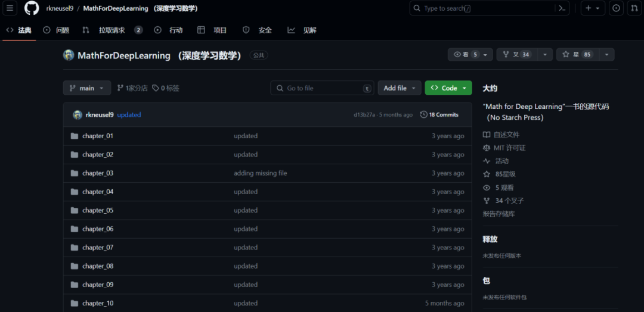View the 18 Commits history link
The height and width of the screenshot is (312, 644).
point(439,115)
